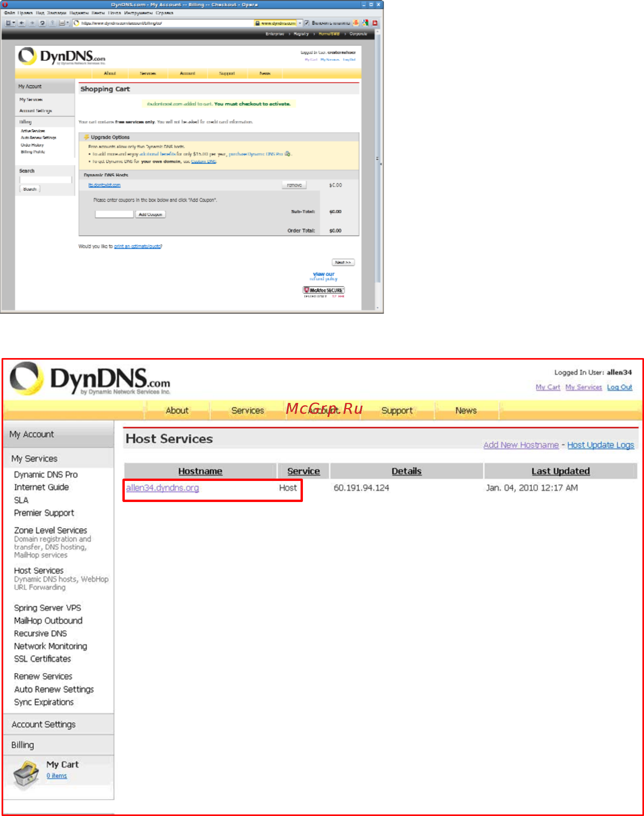
Task: Click the Next >> button
Action: click(x=343, y=263)
